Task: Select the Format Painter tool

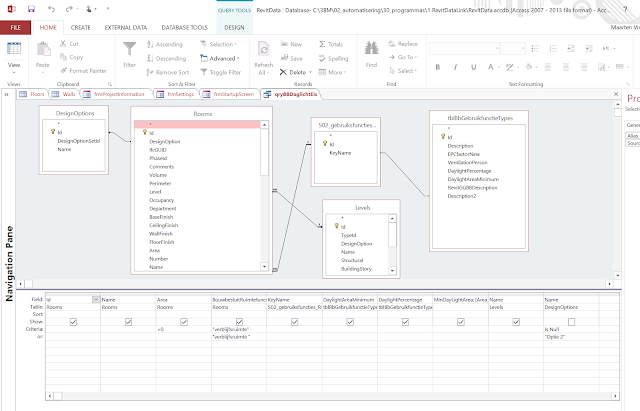Action: pos(83,71)
